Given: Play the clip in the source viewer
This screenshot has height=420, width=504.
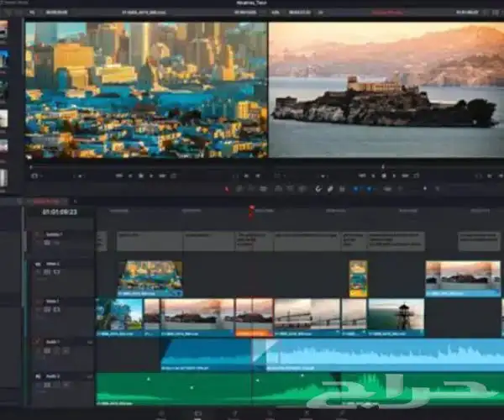Looking at the screenshot, I should click(x=151, y=176).
